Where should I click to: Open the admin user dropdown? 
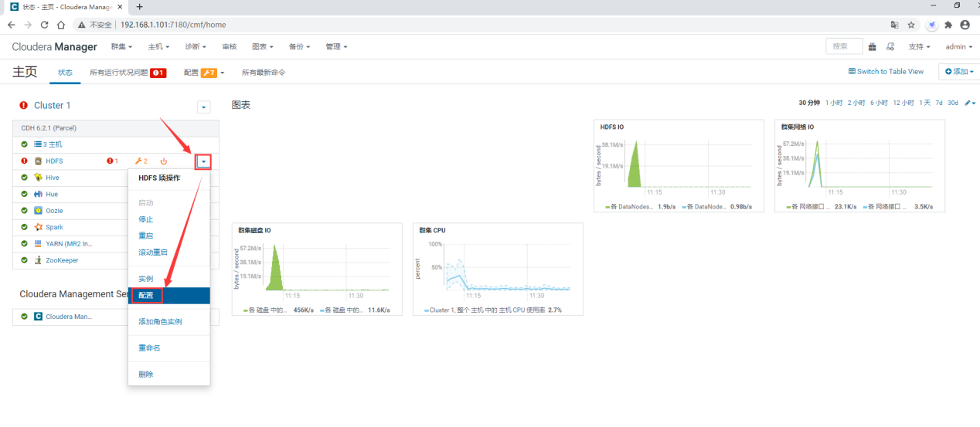pyautogui.click(x=958, y=47)
